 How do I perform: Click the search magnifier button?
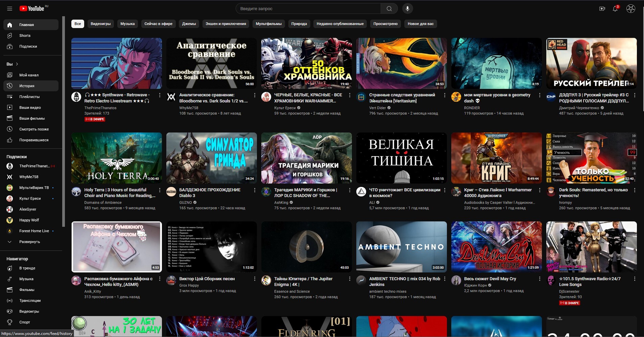389,8
